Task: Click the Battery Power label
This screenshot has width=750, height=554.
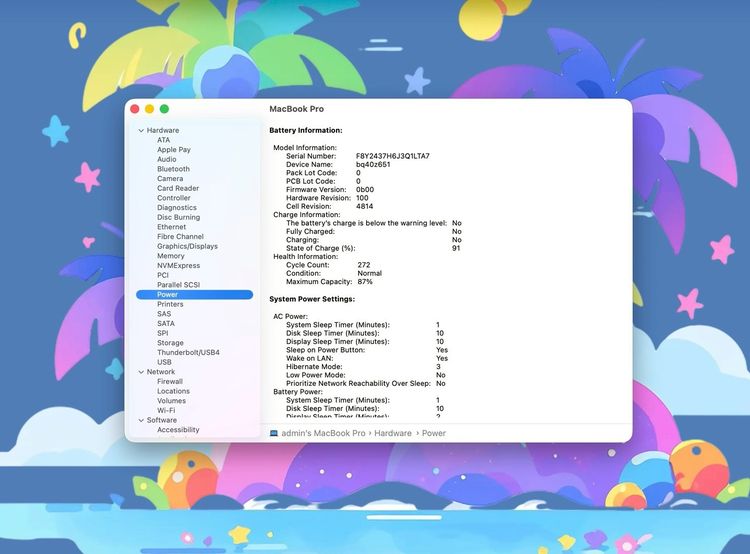Action: pos(298,392)
